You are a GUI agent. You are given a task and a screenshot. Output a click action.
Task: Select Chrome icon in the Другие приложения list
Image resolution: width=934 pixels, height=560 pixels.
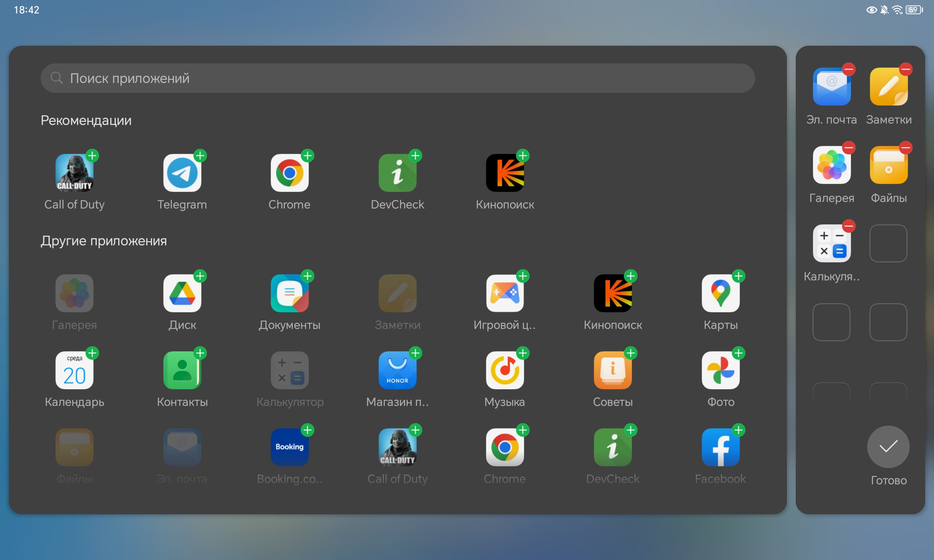(505, 448)
